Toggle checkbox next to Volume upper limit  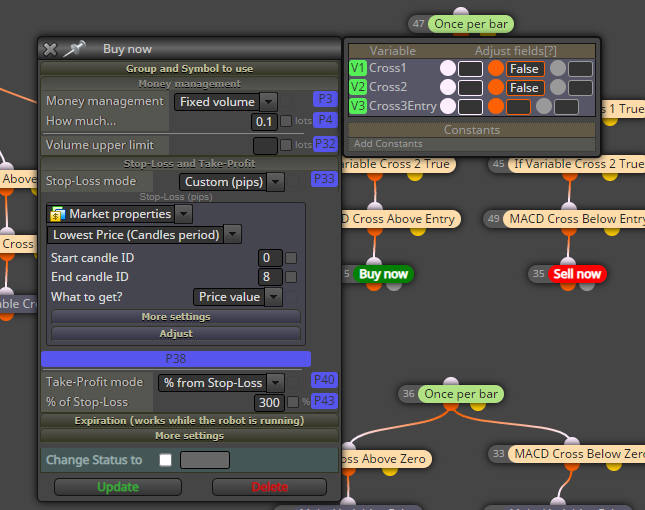click(x=286, y=145)
